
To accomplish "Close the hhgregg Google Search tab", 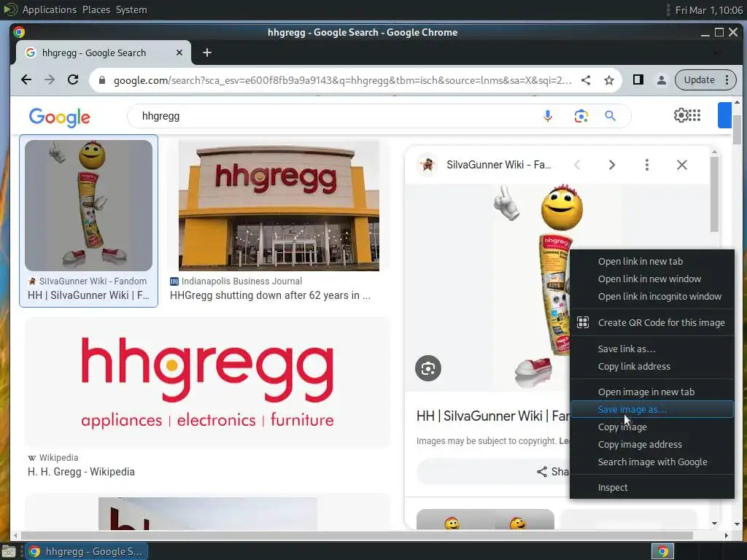I will coord(179,52).
